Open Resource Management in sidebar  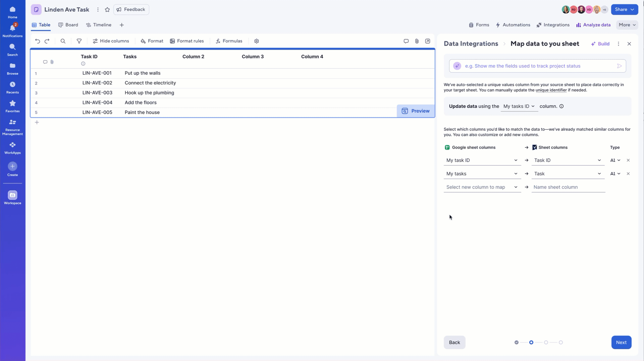12,127
